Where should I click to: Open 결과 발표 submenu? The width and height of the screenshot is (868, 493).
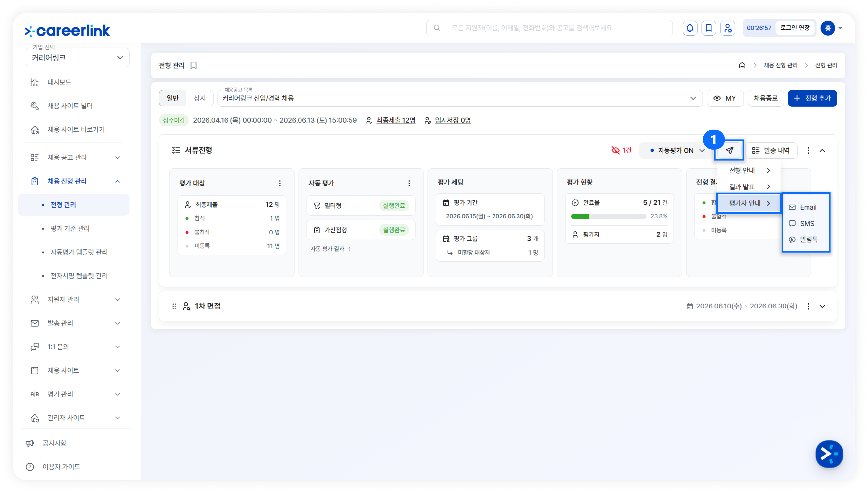click(749, 186)
